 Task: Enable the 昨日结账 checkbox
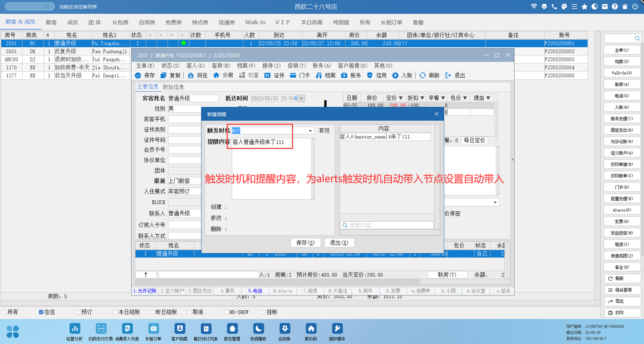click(152, 312)
